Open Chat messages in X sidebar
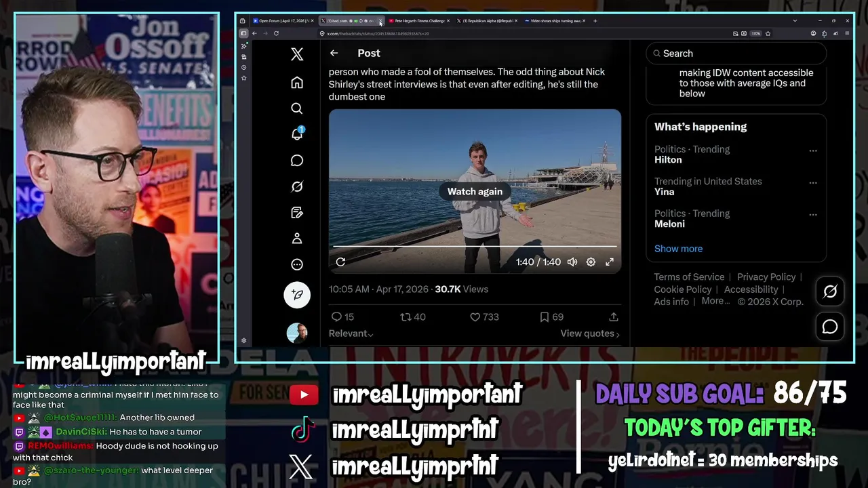The image size is (868, 488). coord(297,161)
